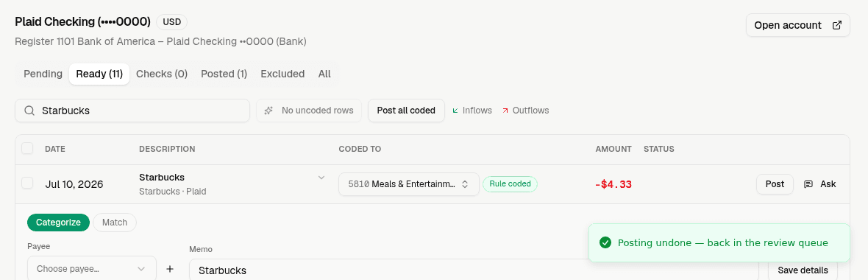Switch to the Match toggle

point(115,223)
